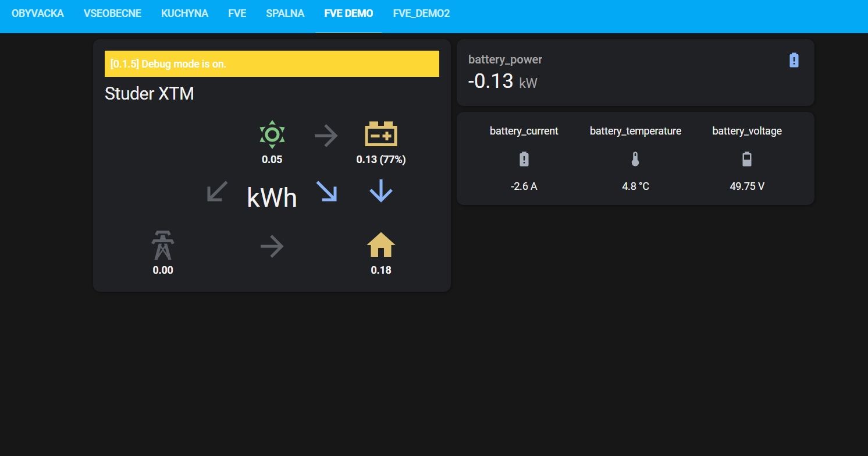
Task: Click the battery_current battery icon
Action: (524, 160)
